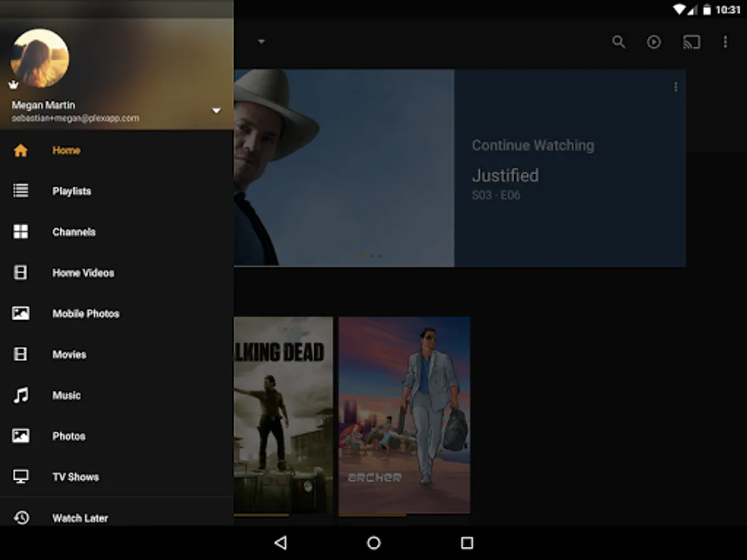
Task: Click the 10:31 clock in status bar
Action: coord(728,10)
